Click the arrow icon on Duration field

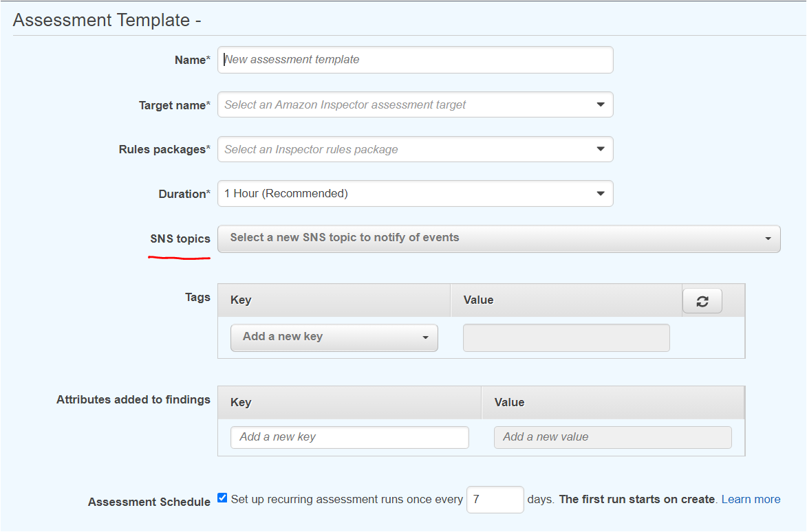click(x=600, y=194)
